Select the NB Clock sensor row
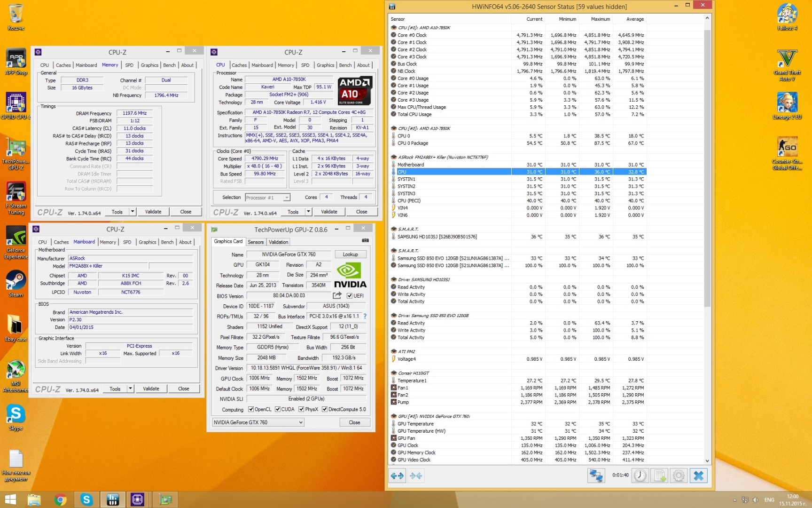This screenshot has height=508, width=812. (518, 71)
